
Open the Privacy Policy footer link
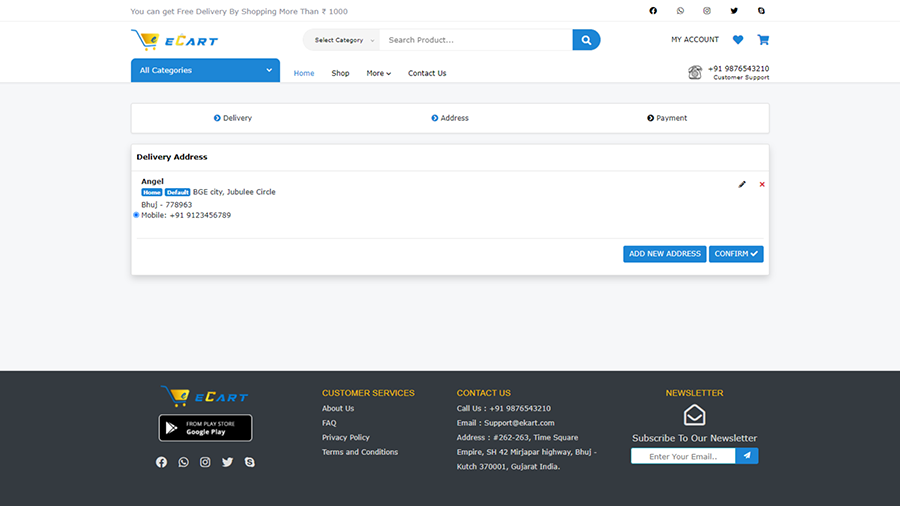346,437
